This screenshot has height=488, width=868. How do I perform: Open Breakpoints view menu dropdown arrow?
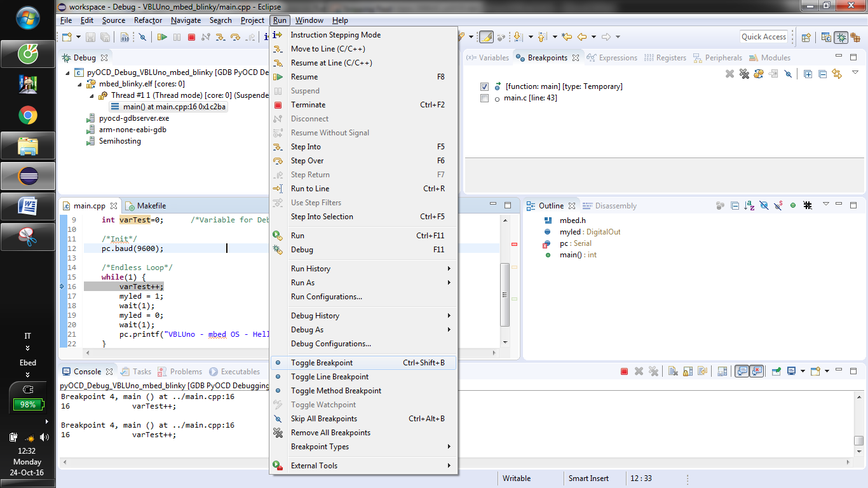(855, 72)
